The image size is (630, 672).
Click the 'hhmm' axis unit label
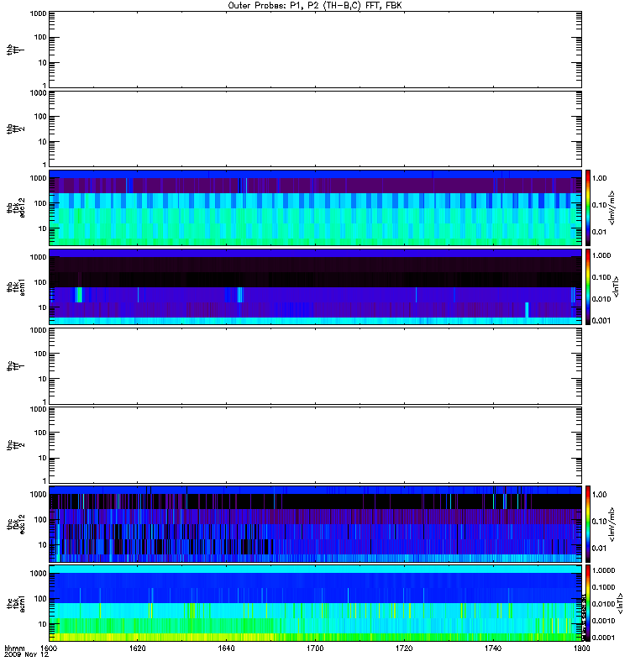pyautogui.click(x=14, y=648)
